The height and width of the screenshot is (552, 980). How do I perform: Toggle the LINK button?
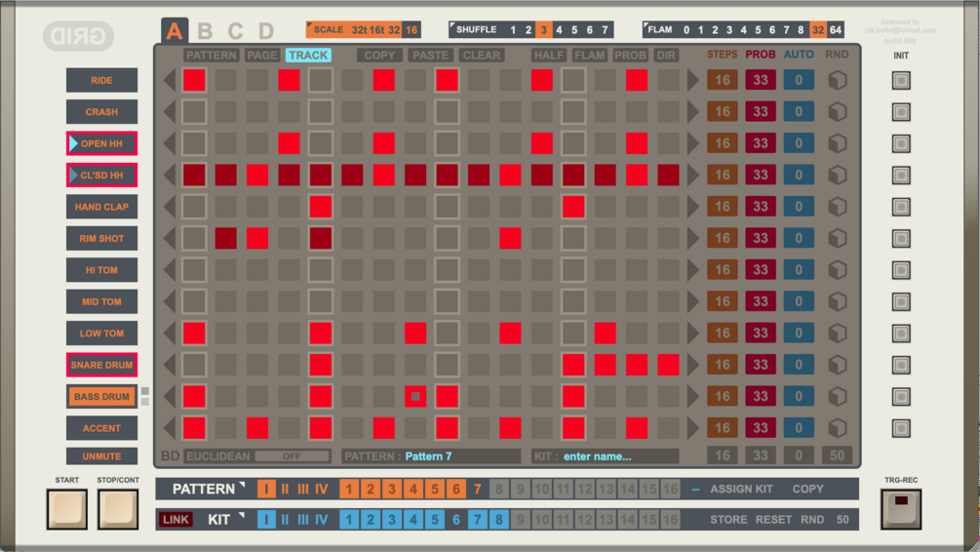click(176, 520)
